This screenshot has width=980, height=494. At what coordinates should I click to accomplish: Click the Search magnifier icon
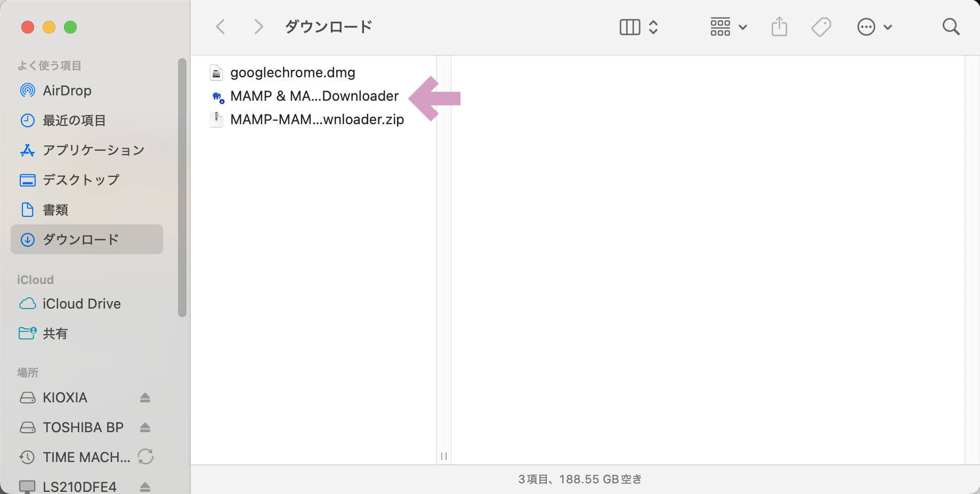point(951,26)
